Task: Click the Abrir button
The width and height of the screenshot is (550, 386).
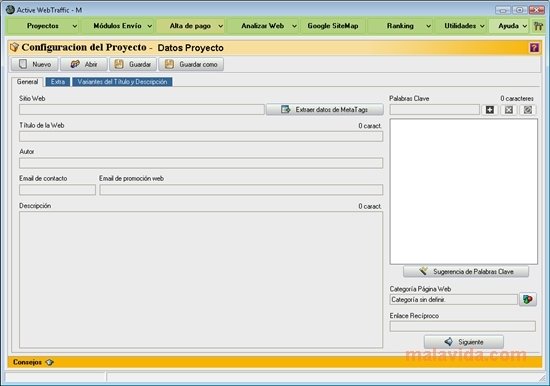Action: [84, 64]
